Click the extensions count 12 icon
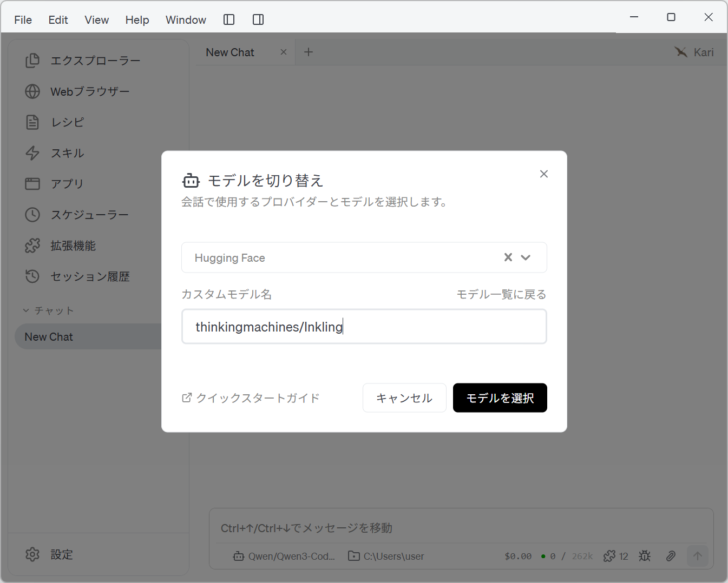 [615, 556]
